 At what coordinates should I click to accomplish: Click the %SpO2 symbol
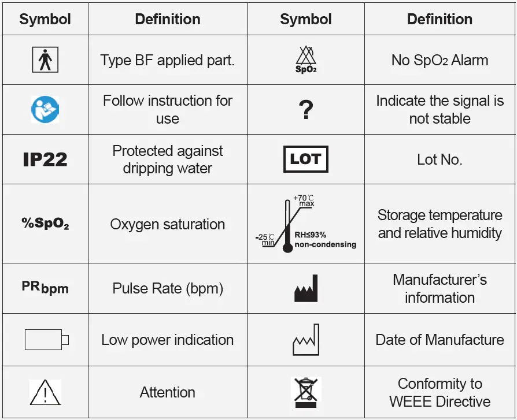point(45,224)
